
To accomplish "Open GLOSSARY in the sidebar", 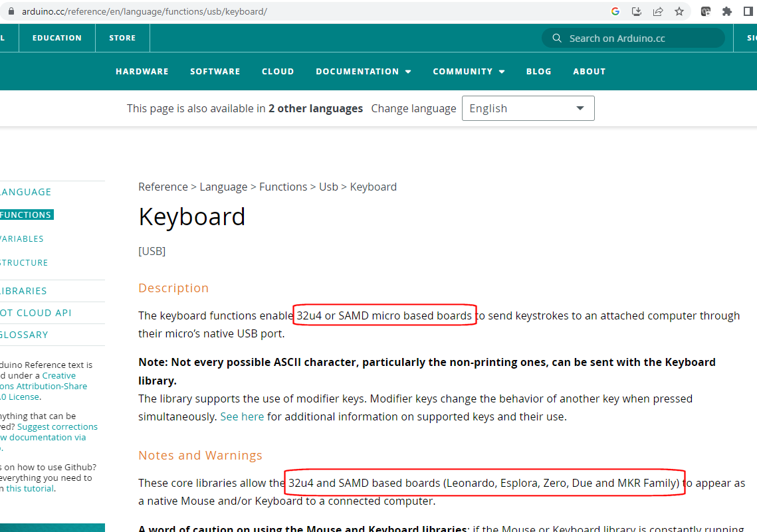I will click(x=24, y=335).
